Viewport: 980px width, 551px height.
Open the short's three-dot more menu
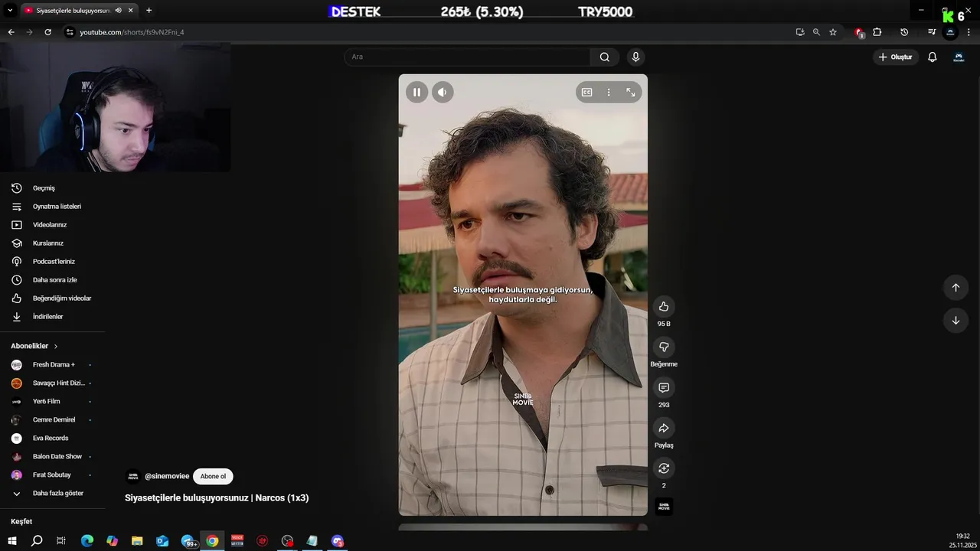609,93
